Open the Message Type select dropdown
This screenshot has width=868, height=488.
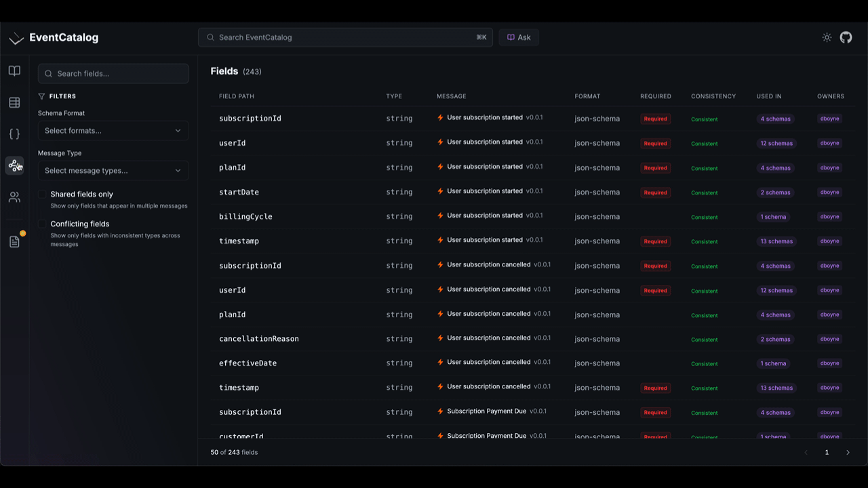[x=113, y=171]
